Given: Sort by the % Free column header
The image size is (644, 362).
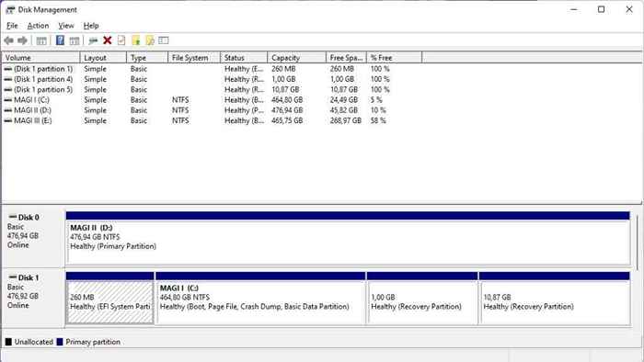Looking at the screenshot, I should click(x=395, y=58).
